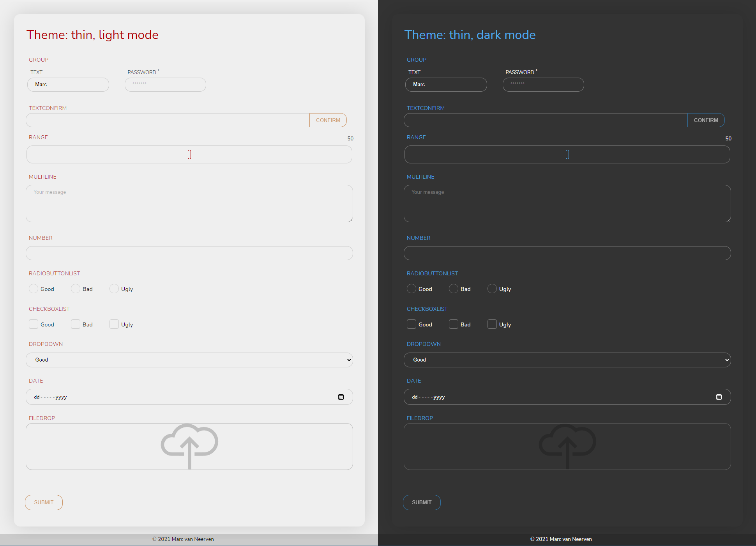Click the GROUP label in dark mode
Viewport: 756px width, 546px height.
coord(417,60)
